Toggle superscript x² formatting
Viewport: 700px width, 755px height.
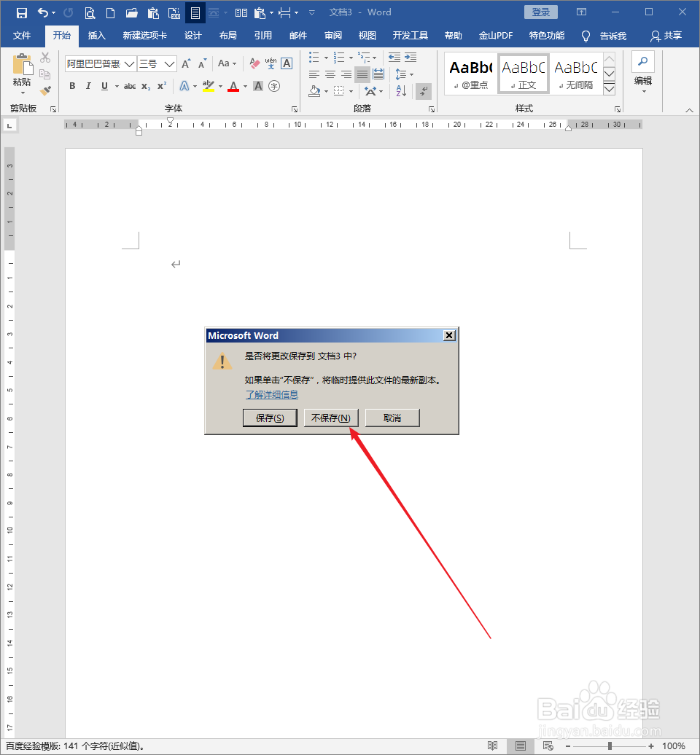(162, 86)
